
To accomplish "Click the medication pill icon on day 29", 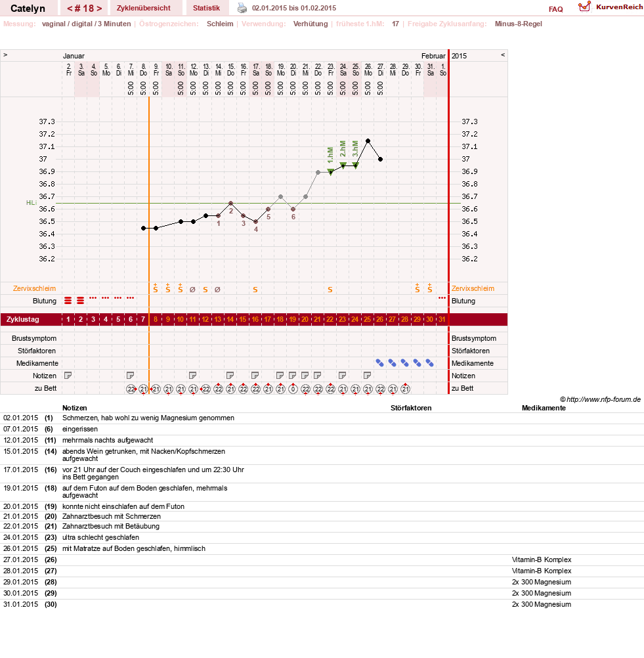I will click(x=418, y=363).
